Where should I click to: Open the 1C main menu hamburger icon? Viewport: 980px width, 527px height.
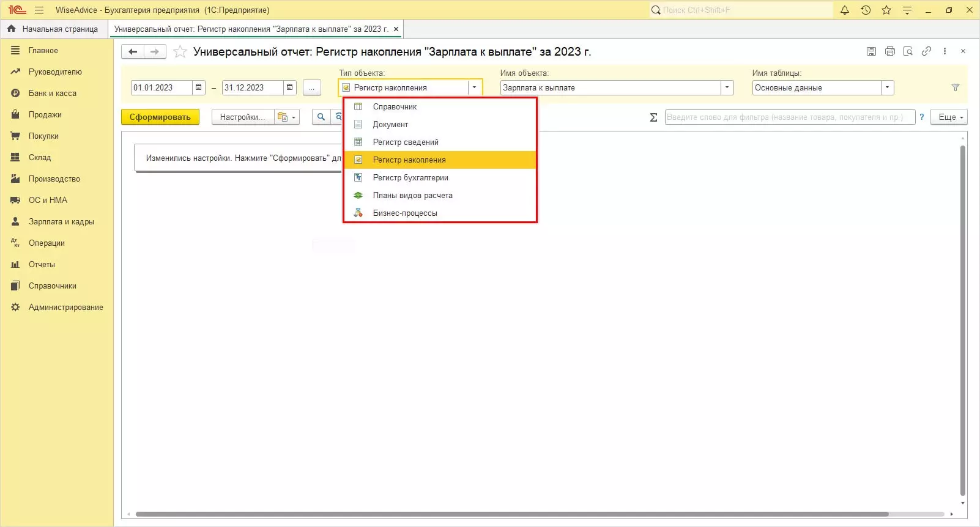pos(39,10)
